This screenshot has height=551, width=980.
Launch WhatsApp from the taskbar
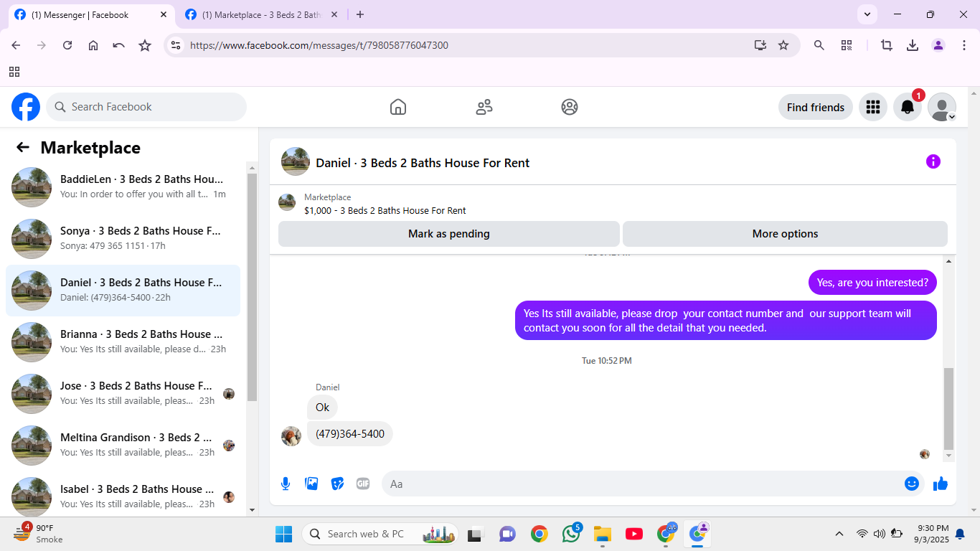572,534
